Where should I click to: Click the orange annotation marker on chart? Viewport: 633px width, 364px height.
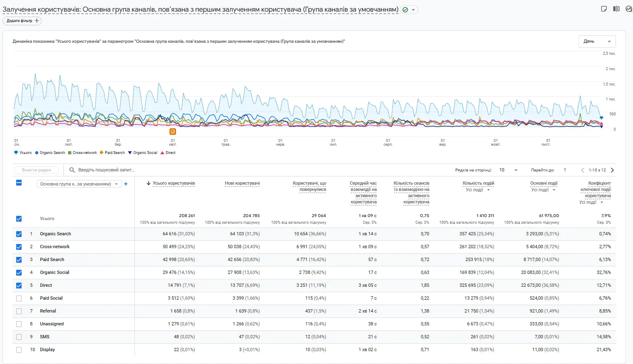tap(173, 132)
